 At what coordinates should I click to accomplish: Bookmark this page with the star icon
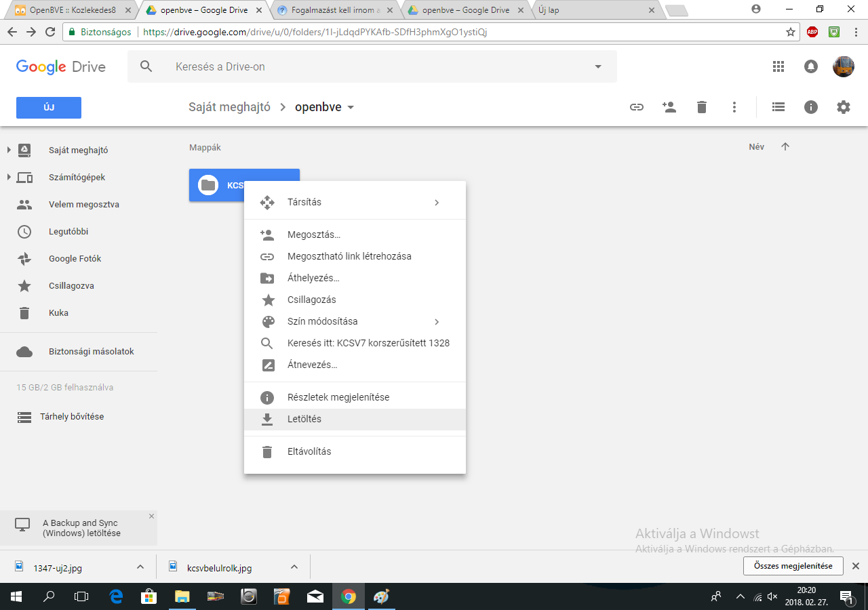pos(790,32)
